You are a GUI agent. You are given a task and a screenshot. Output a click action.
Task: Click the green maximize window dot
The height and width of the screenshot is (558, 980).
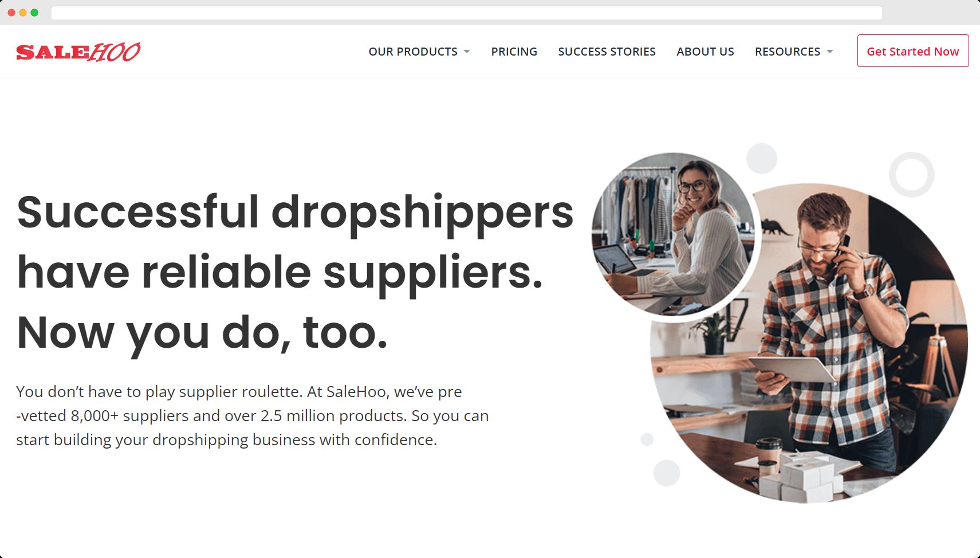[x=34, y=13]
